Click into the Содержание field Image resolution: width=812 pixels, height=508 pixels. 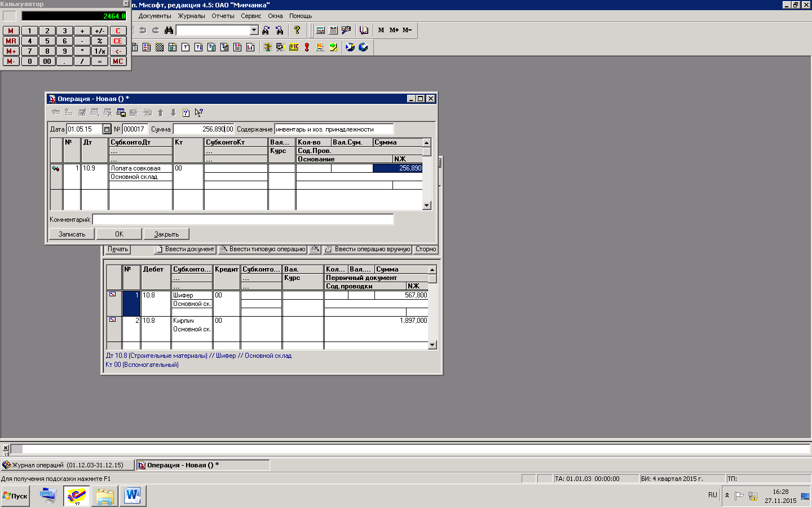[334, 129]
